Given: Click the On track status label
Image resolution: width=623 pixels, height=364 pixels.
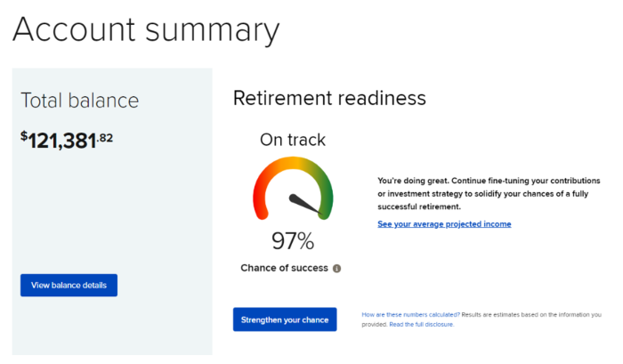Looking at the screenshot, I should (x=293, y=140).
